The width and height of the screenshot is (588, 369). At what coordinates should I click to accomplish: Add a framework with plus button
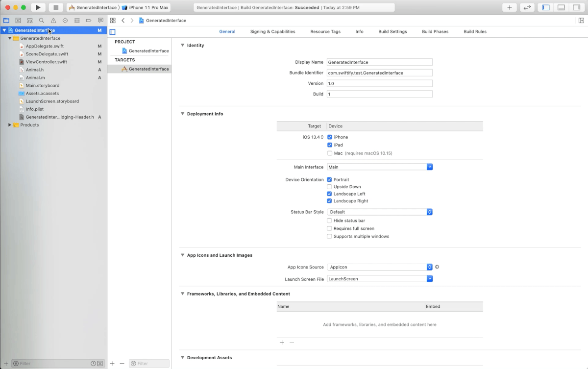[282, 343]
